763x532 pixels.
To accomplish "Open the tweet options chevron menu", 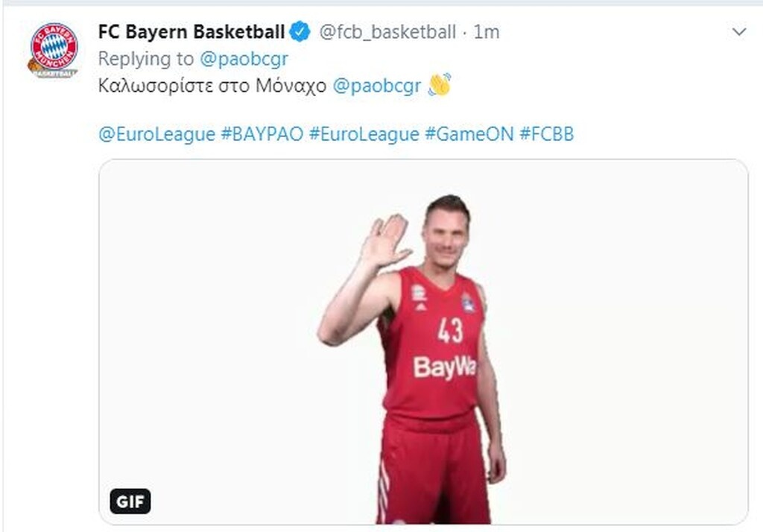I will coord(739,32).
